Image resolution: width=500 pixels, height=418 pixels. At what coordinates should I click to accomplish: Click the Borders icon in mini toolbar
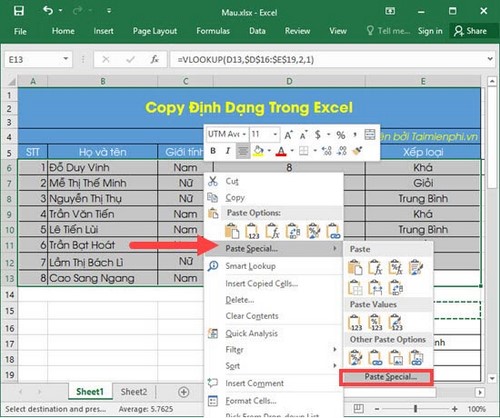[x=303, y=151]
